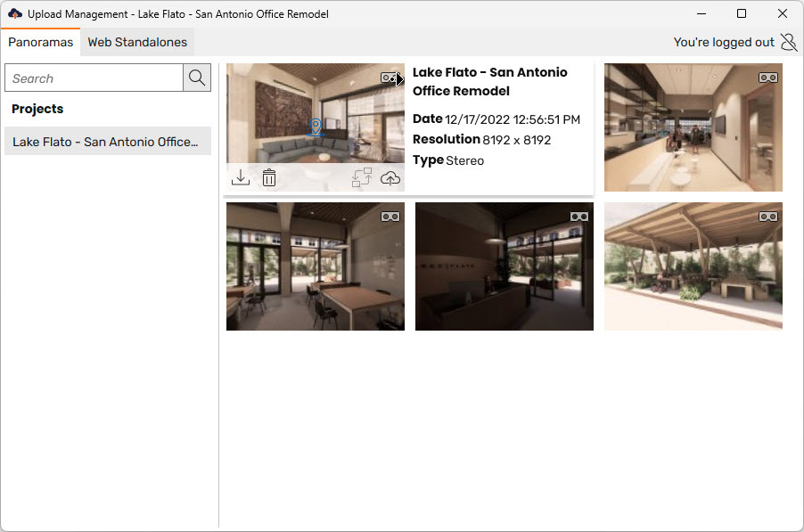Click the date value 12/17/2022 12:56:51 PM
The width and height of the screenshot is (804, 532).
pos(513,119)
